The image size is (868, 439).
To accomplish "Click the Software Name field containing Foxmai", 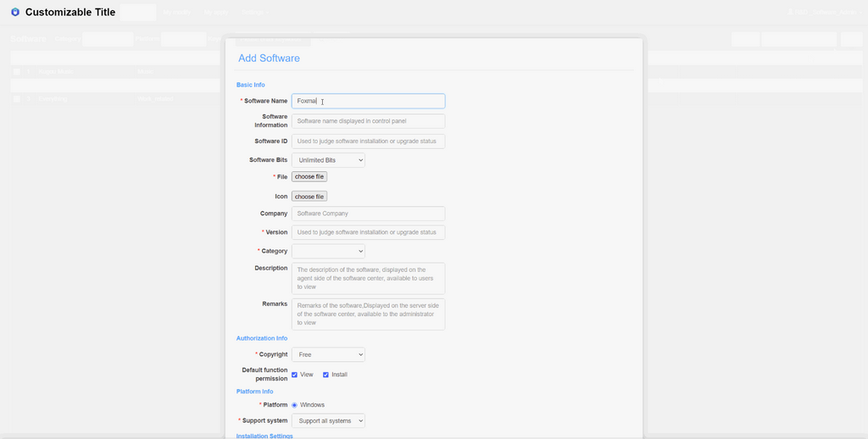I will point(368,102).
